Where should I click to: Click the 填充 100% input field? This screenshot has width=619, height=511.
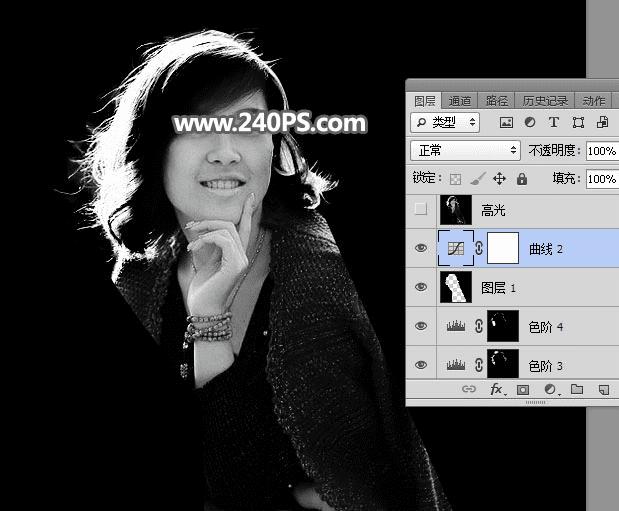pyautogui.click(x=602, y=179)
